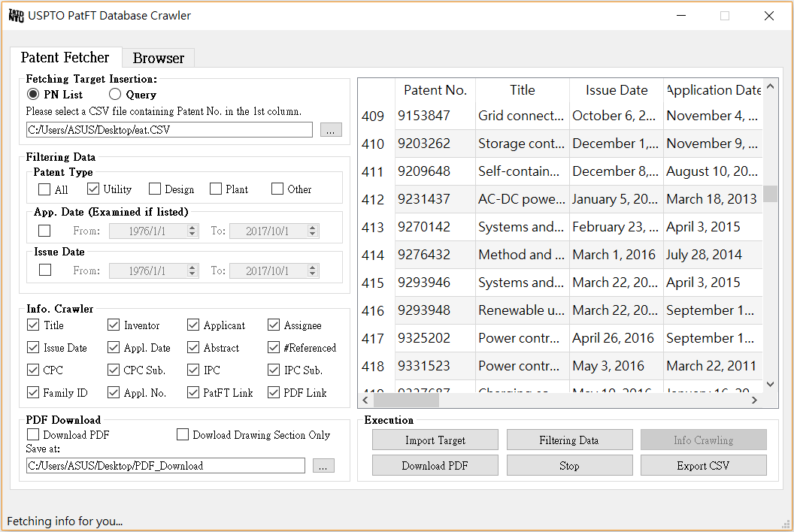Toggle the Inventor crawler checkbox

pyautogui.click(x=114, y=325)
